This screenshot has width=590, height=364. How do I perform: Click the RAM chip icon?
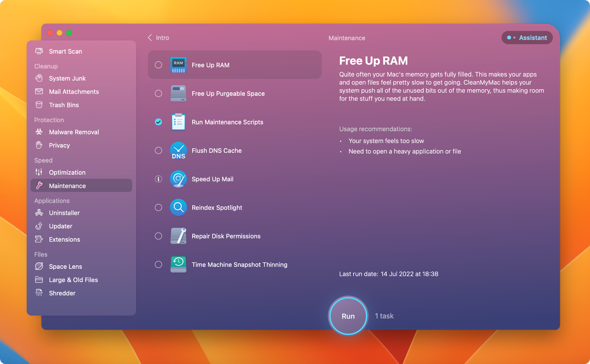pos(178,65)
